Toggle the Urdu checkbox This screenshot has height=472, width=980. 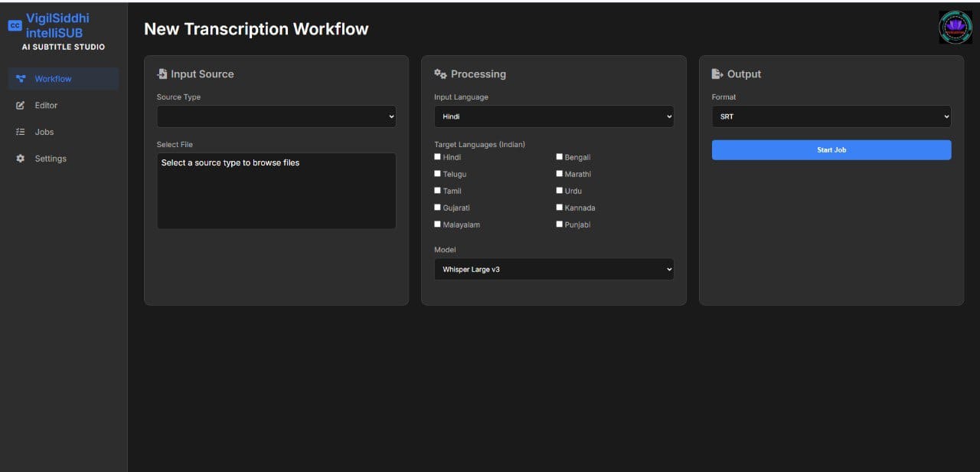560,191
